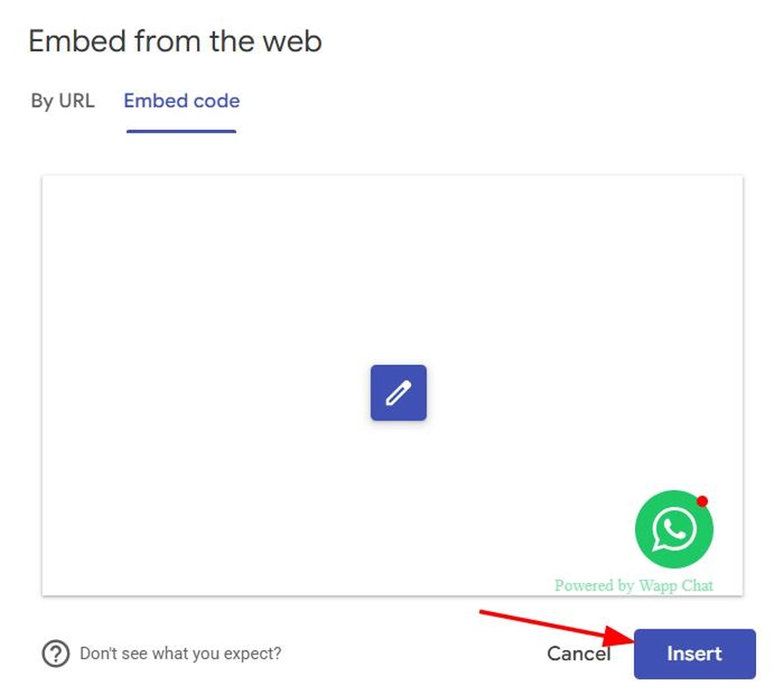Click the word "Cancel" beside Insert

[578, 654]
